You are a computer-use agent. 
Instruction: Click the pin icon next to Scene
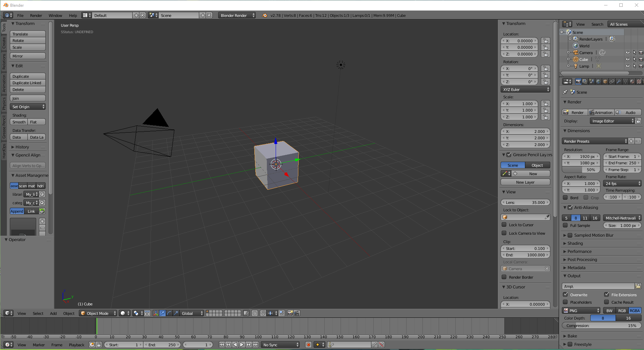coord(565,92)
